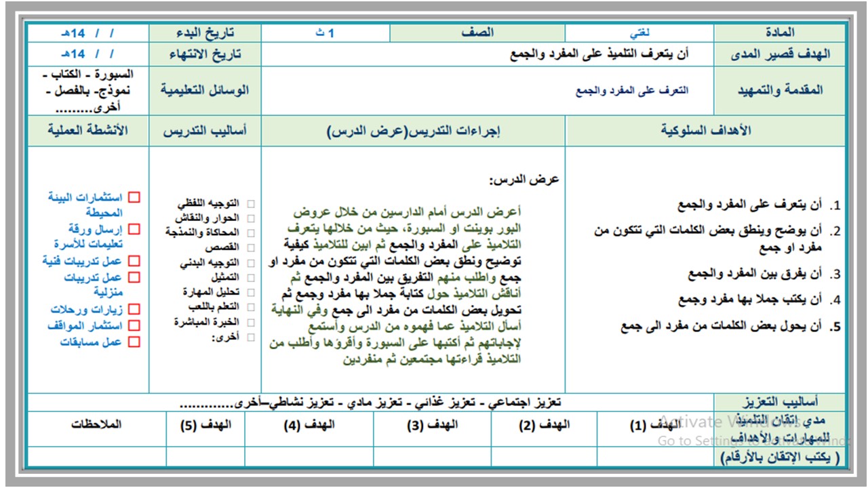Mark the زيارات ورحلات checkbox
Image resolution: width=868 pixels, height=488 pixels.
pyautogui.click(x=134, y=308)
